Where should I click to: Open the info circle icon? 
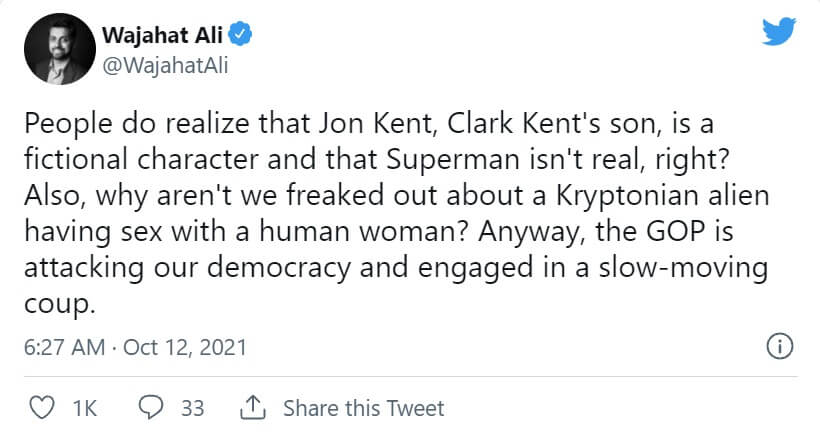(779, 347)
